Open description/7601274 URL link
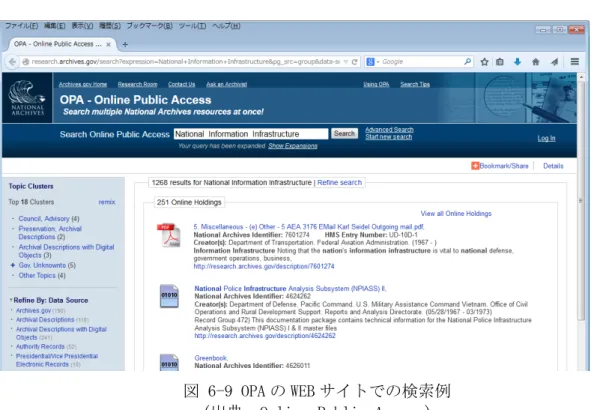The height and width of the screenshot is (410, 594). click(x=264, y=266)
